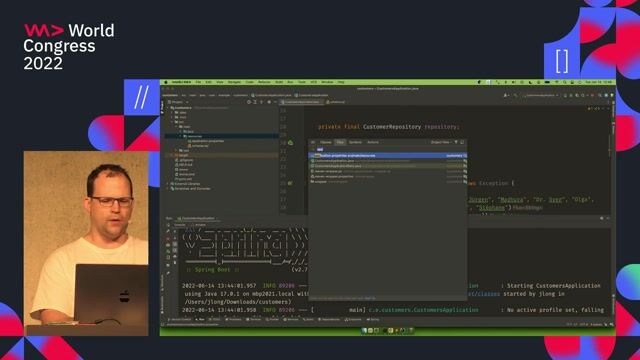The width and height of the screenshot is (640, 360).
Task: Select .gitignore in project tree
Action: [x=184, y=160]
